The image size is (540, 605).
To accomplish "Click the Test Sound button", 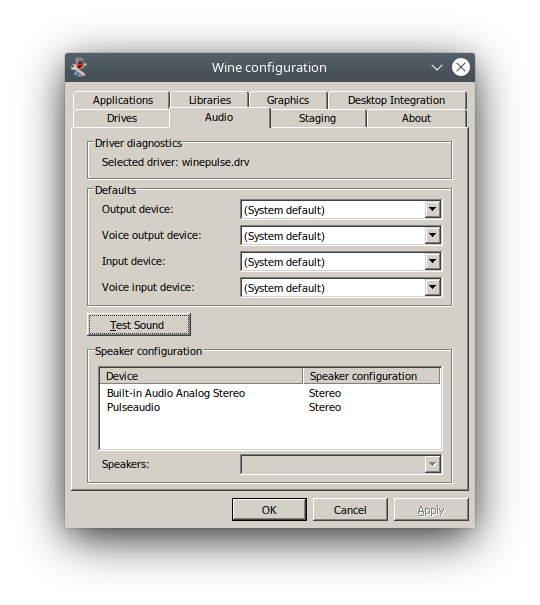I will (139, 325).
